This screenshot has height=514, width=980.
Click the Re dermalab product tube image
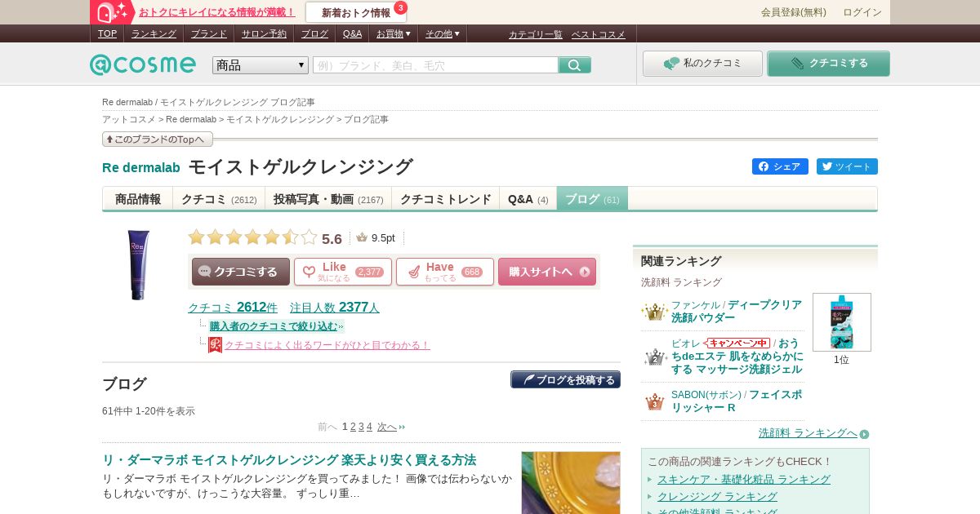138,264
